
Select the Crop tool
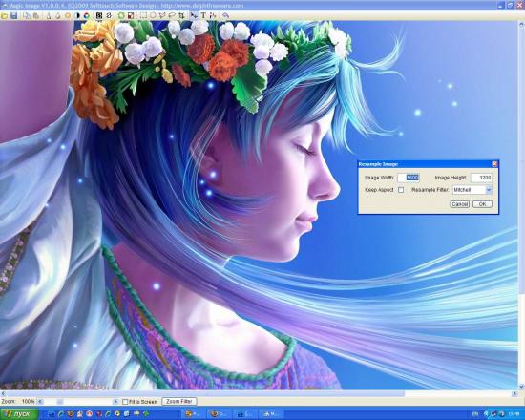point(181,15)
